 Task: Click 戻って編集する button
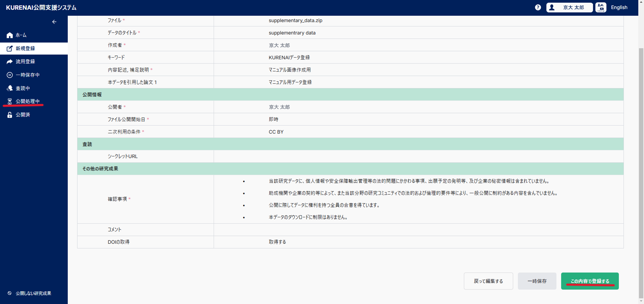pos(488,281)
